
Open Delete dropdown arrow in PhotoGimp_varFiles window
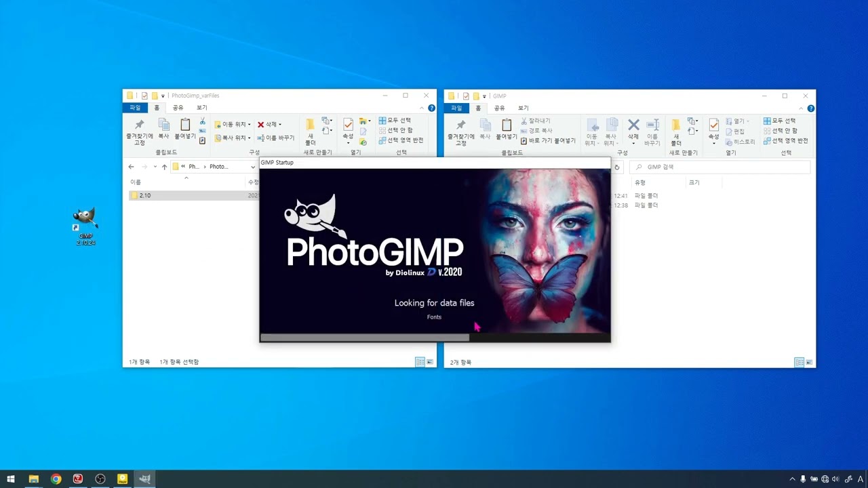(x=280, y=125)
